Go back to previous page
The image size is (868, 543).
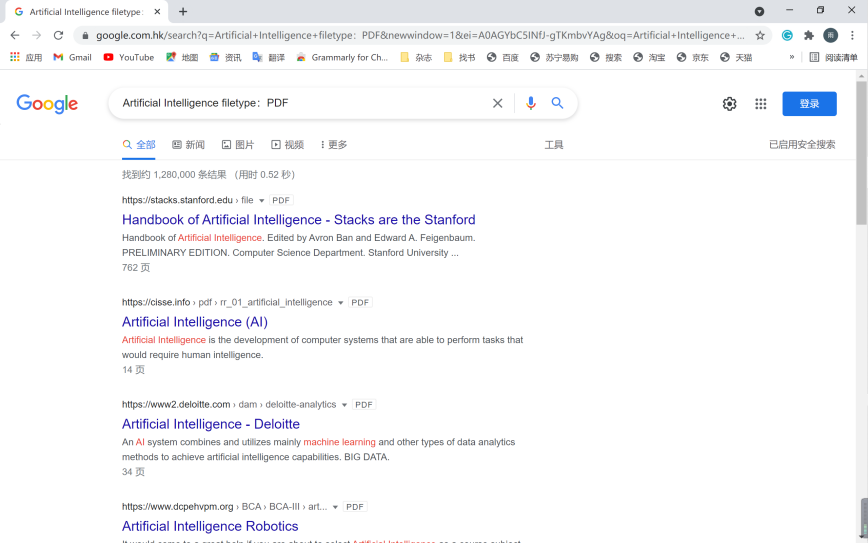click(x=15, y=35)
